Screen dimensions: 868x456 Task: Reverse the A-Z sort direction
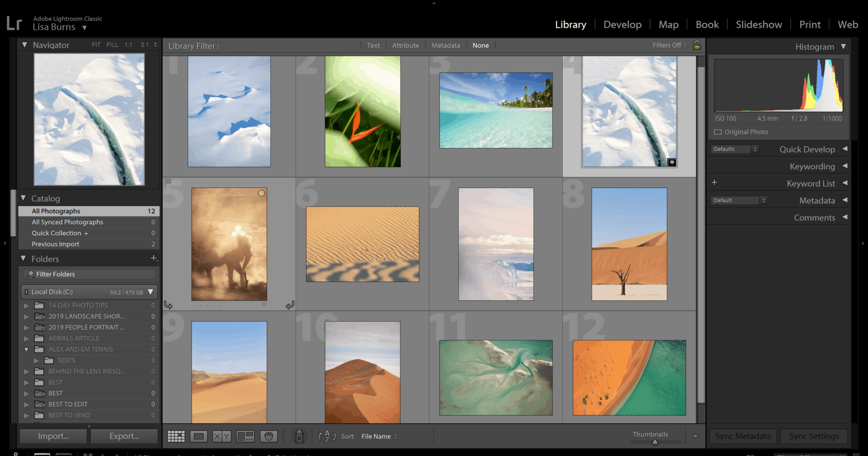(x=327, y=436)
